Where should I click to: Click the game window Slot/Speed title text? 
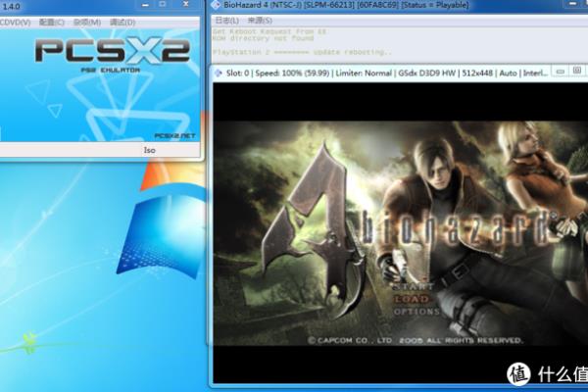point(387,73)
